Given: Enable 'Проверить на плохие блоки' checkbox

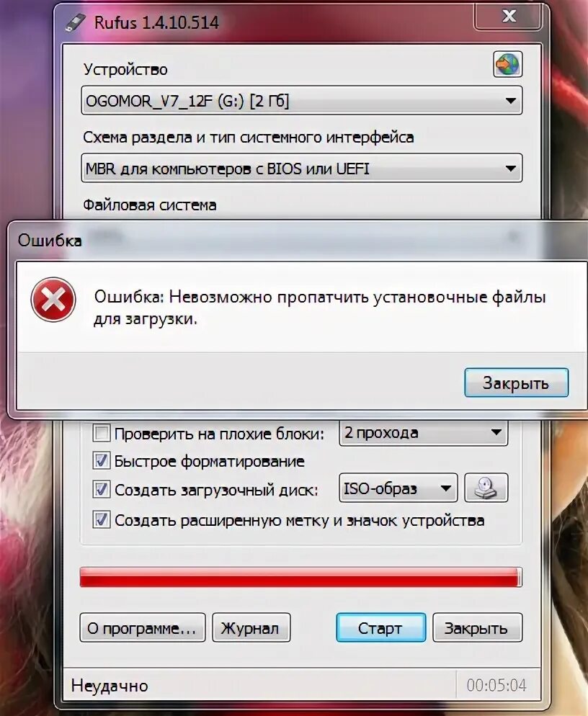Looking at the screenshot, I should point(101,432).
